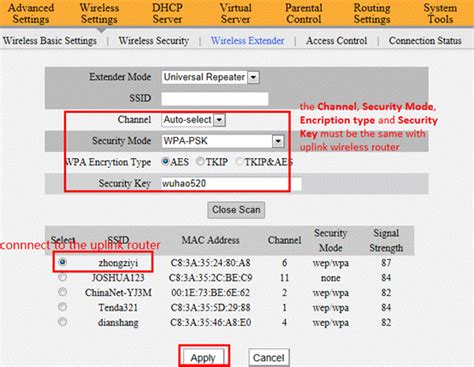Switch to Wireless Basic Settings tab
Screen dimensions: 474x367
pyautogui.click(x=50, y=41)
